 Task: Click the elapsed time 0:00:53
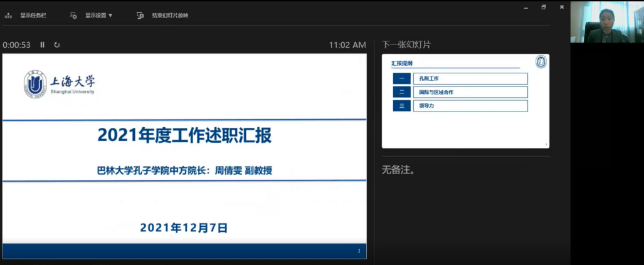coord(17,45)
